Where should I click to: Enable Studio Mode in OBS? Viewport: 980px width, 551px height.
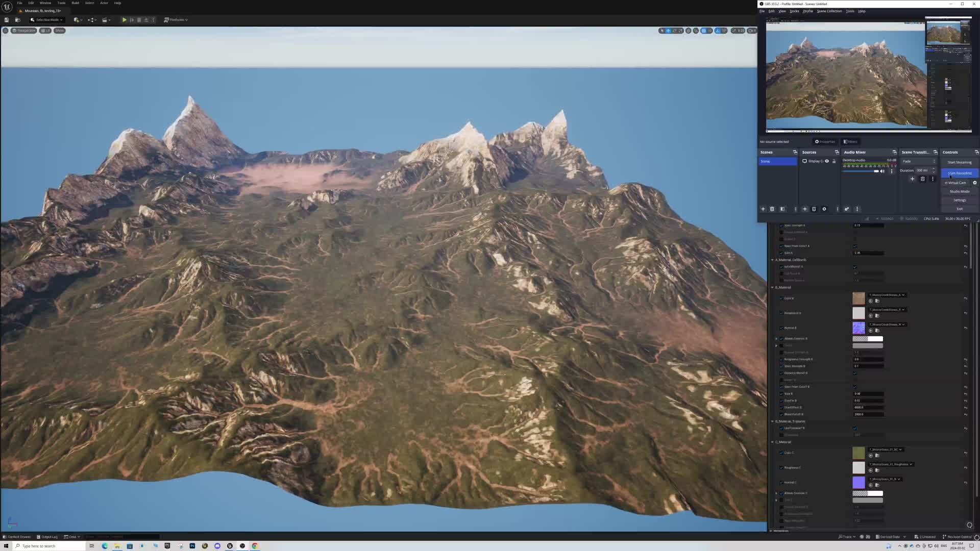(959, 191)
